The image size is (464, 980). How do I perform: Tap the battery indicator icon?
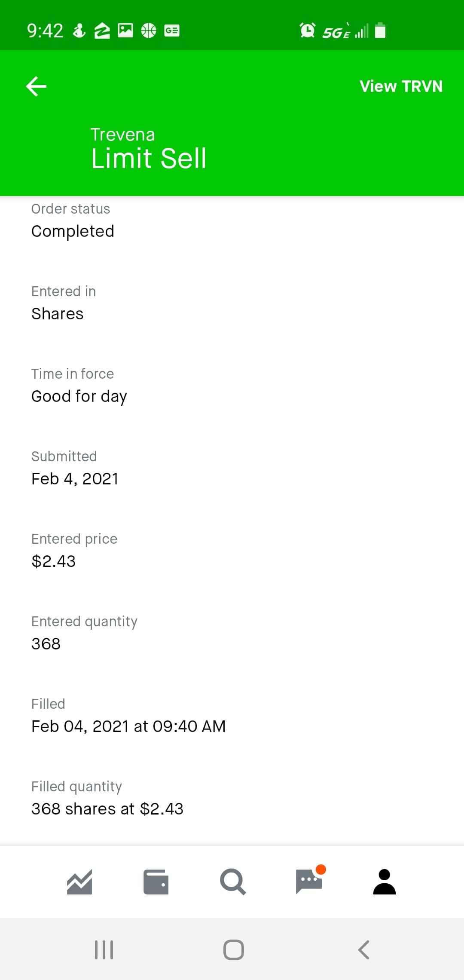point(380,31)
